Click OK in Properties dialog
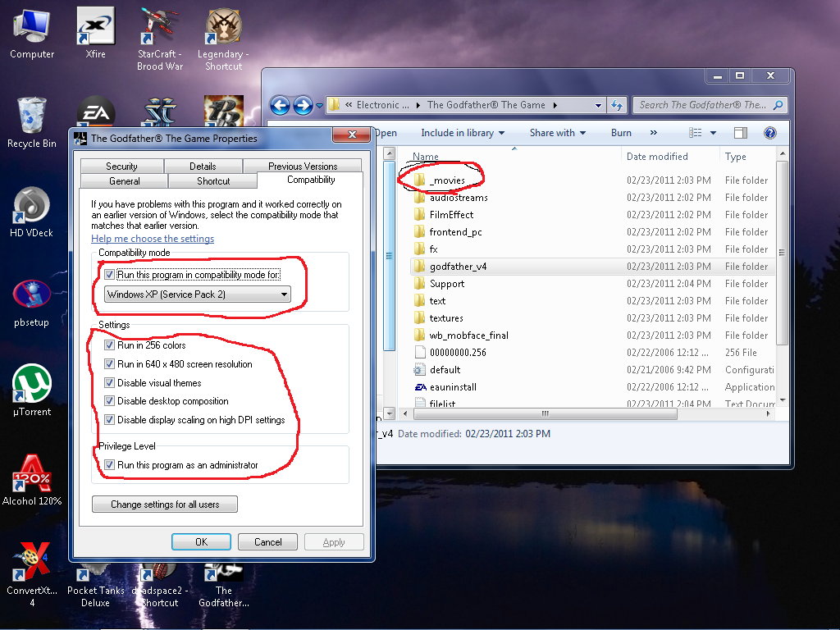The height and width of the screenshot is (630, 840). pos(202,542)
